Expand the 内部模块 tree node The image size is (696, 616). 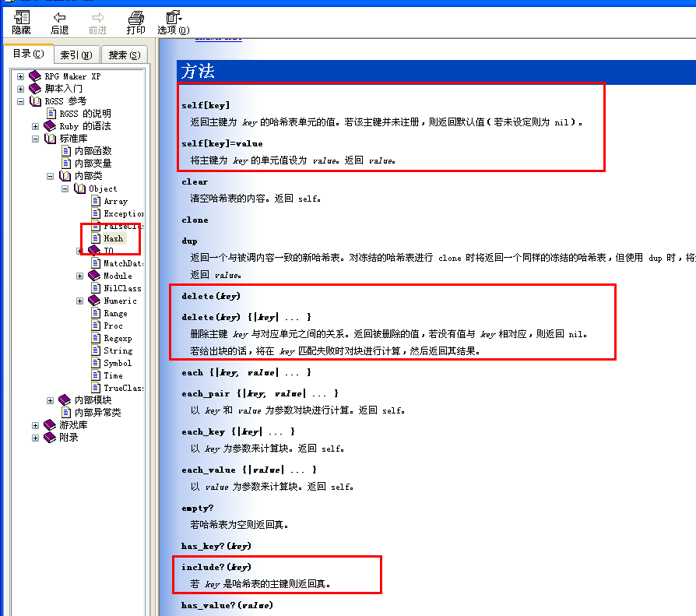(50, 400)
